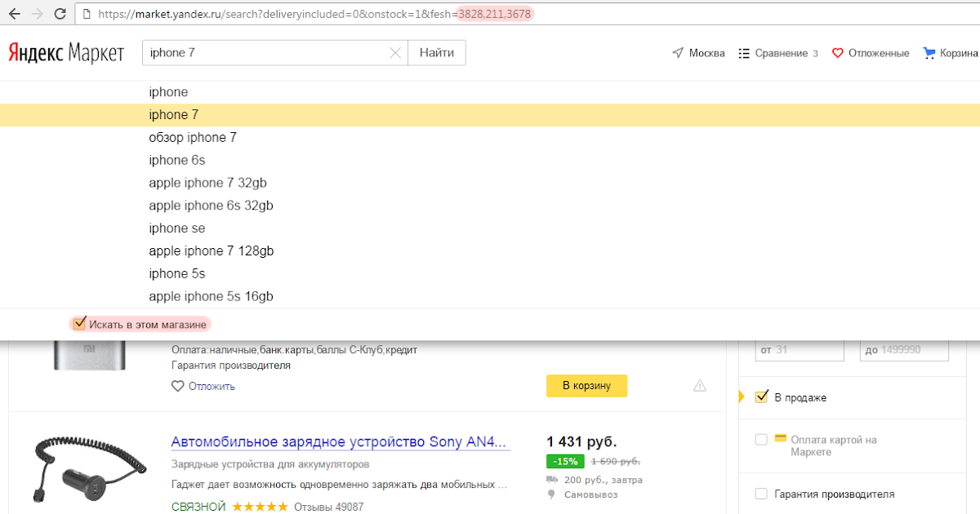This screenshot has width=980, height=514.
Task: Pick suggestion обзор iphone 7
Action: point(193,137)
